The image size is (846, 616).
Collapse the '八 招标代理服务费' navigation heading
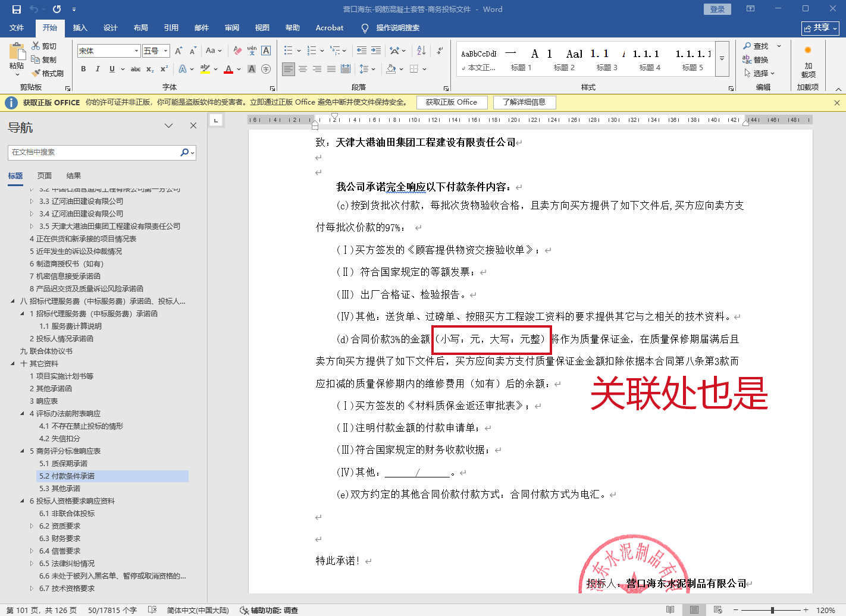click(12, 301)
